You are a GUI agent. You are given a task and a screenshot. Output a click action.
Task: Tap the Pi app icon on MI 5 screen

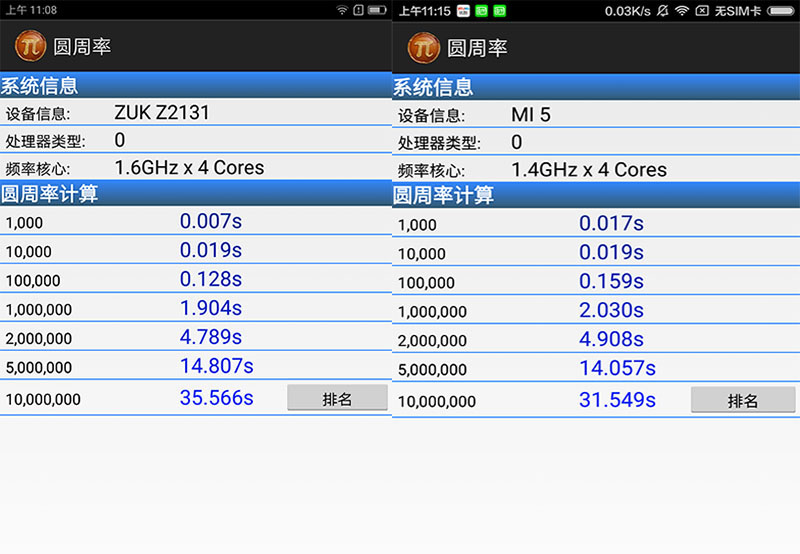(423, 48)
